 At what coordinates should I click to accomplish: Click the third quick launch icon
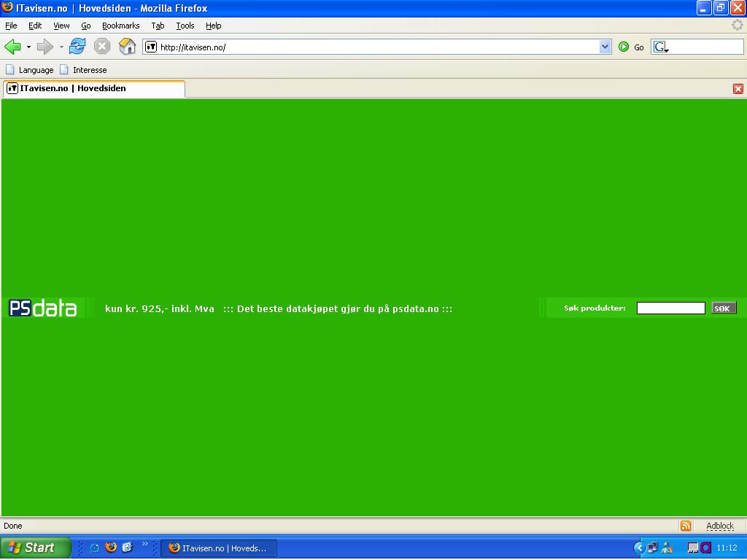pyautogui.click(x=127, y=547)
